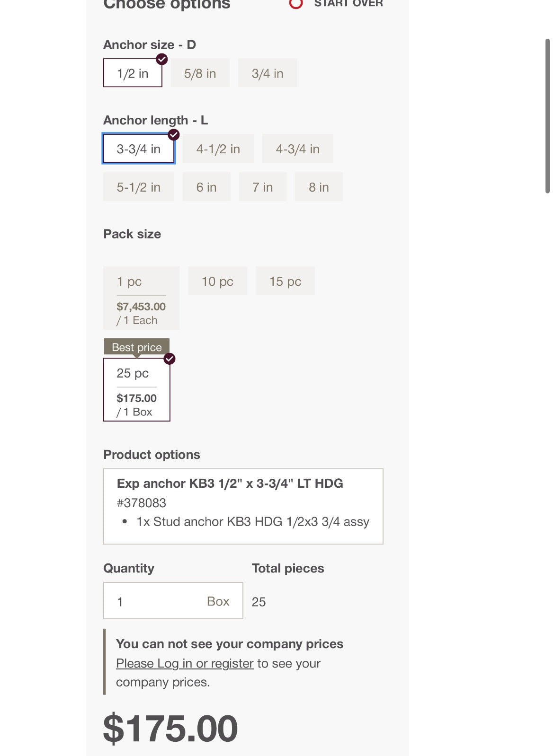Select 3-3/4 in anchor length

tap(139, 149)
